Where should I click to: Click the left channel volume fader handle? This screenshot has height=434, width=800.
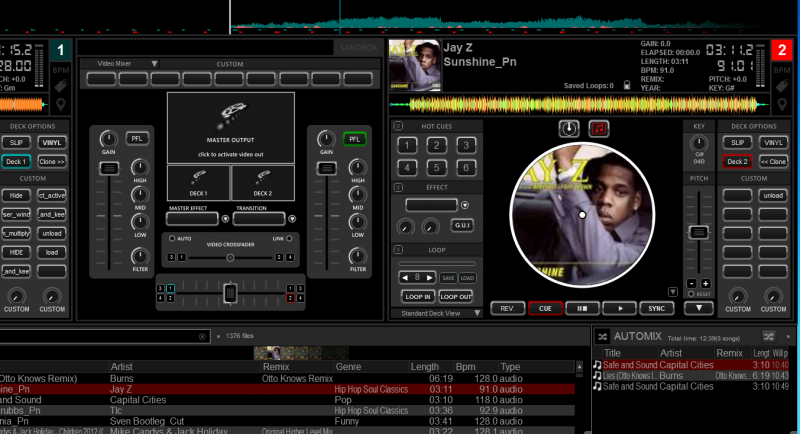coord(109,168)
